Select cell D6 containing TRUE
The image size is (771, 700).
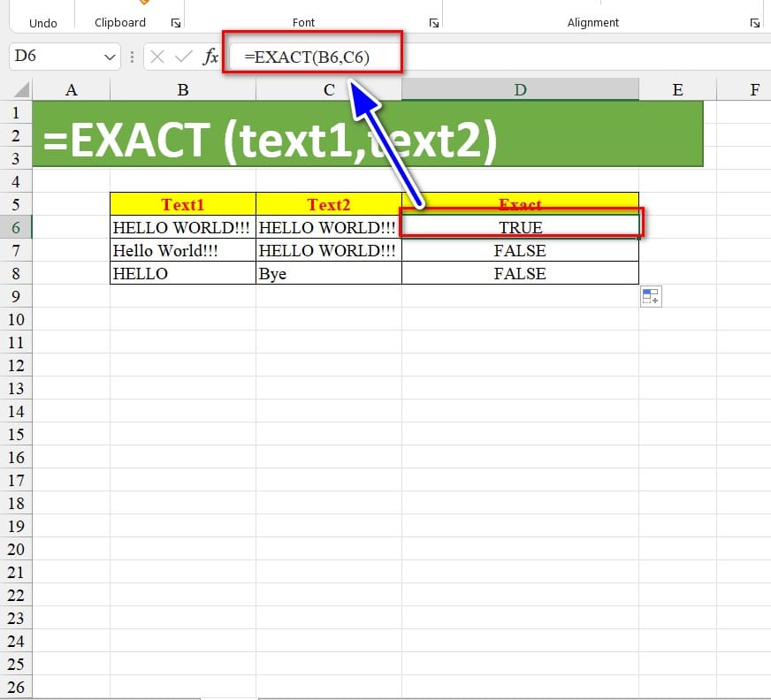click(x=520, y=227)
